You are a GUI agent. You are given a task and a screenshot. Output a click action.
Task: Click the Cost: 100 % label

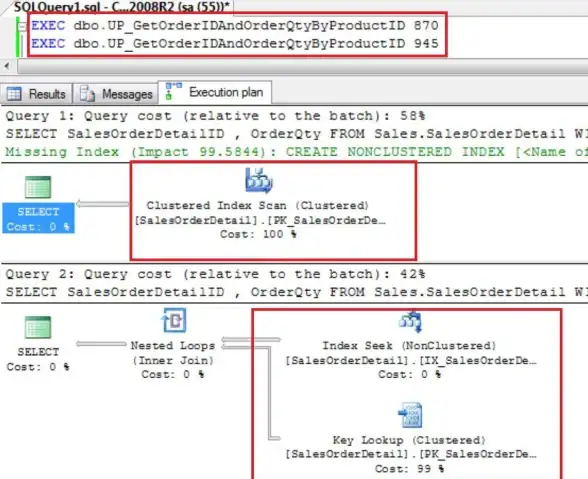[258, 234]
